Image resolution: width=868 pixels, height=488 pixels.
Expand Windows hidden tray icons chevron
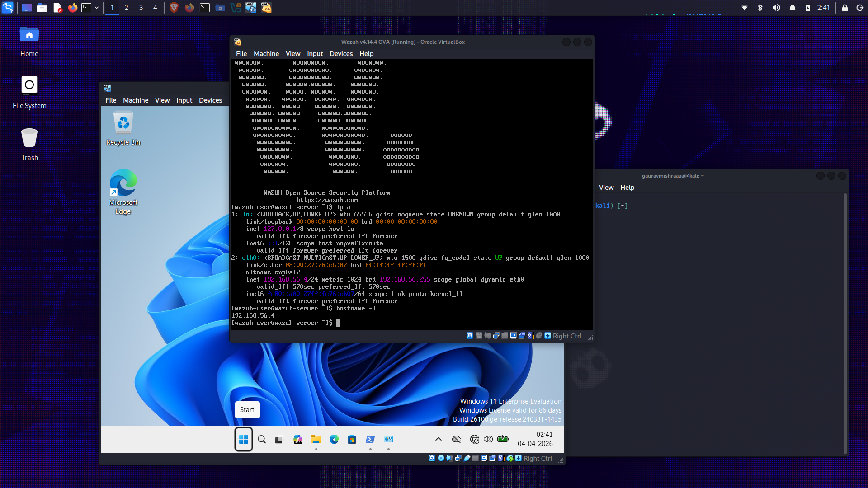[x=438, y=439]
